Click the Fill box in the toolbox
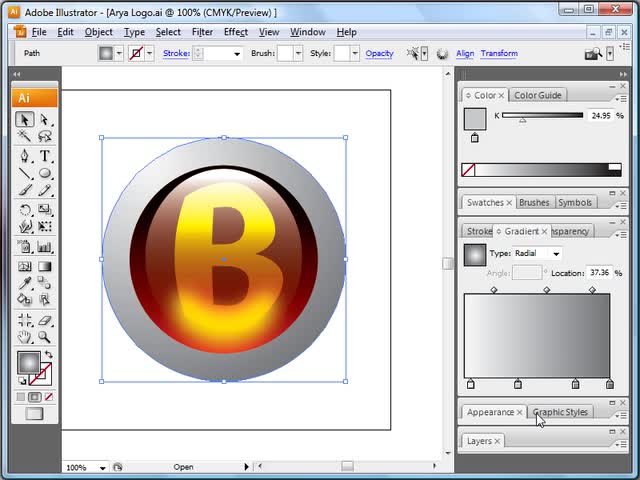The height and width of the screenshot is (480, 640). tap(29, 362)
